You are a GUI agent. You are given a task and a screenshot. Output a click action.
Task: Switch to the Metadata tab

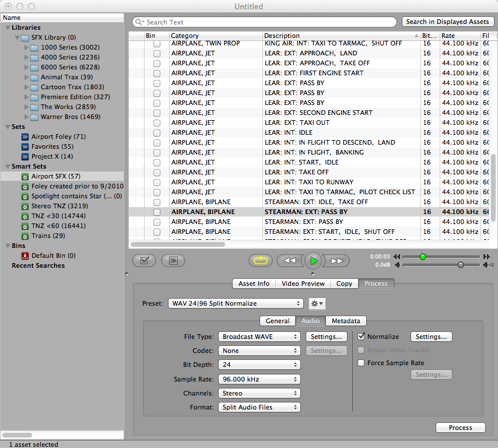pos(346,321)
